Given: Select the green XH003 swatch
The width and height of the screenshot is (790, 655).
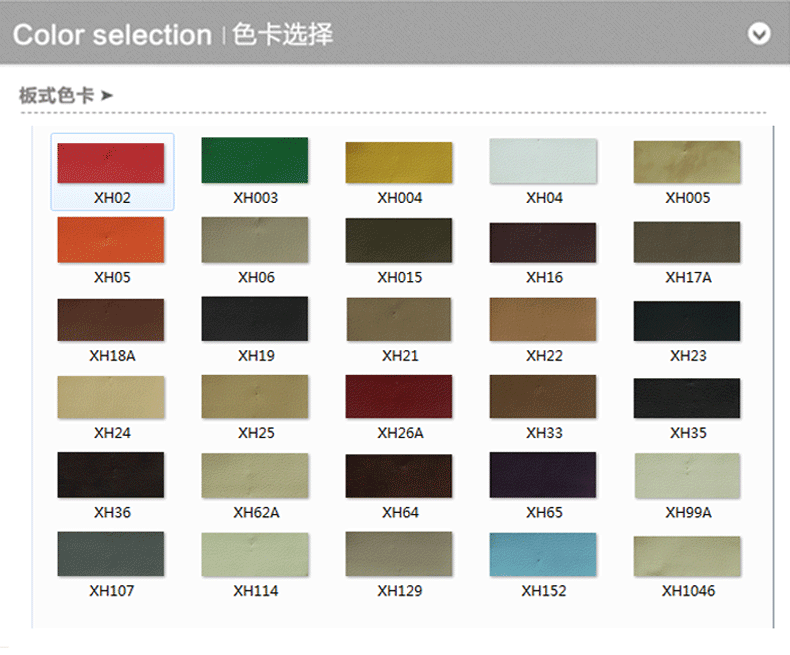Looking at the screenshot, I should click(x=255, y=160).
